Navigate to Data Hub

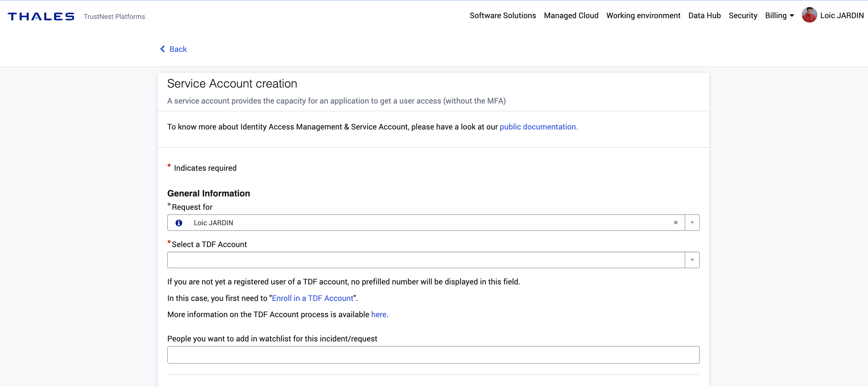click(705, 16)
